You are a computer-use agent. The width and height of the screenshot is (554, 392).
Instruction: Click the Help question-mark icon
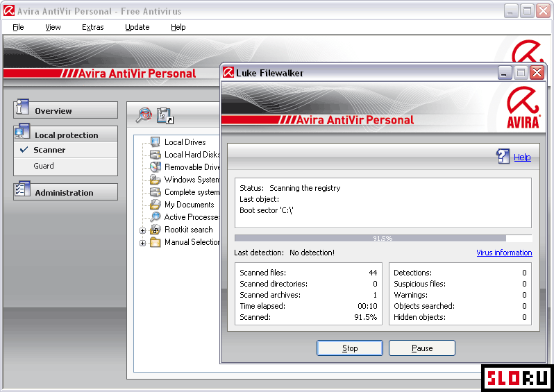coord(503,156)
